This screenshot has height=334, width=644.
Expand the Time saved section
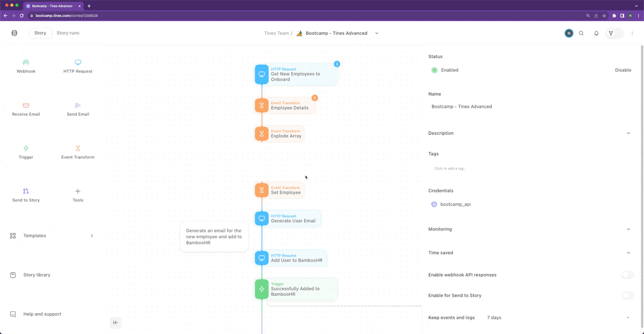628,253
